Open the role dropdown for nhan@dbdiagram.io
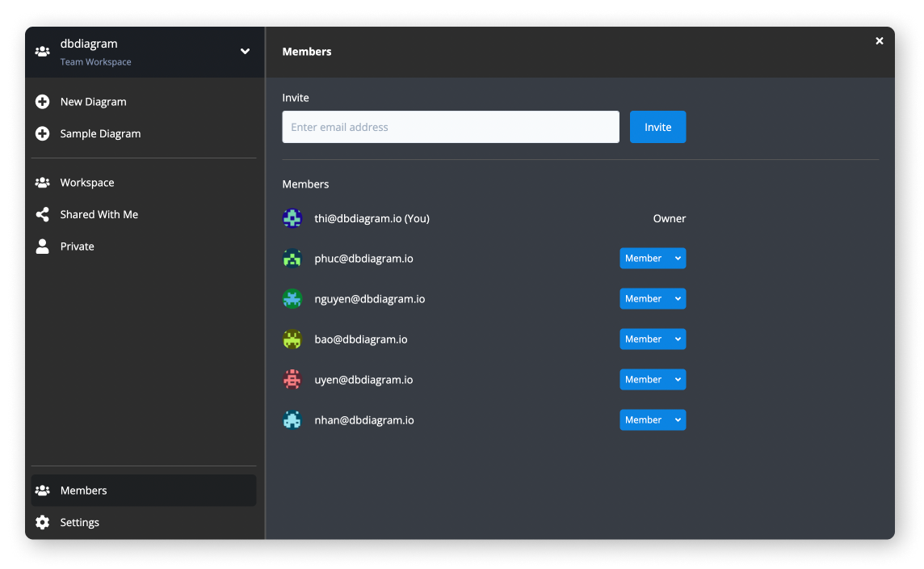 click(652, 419)
